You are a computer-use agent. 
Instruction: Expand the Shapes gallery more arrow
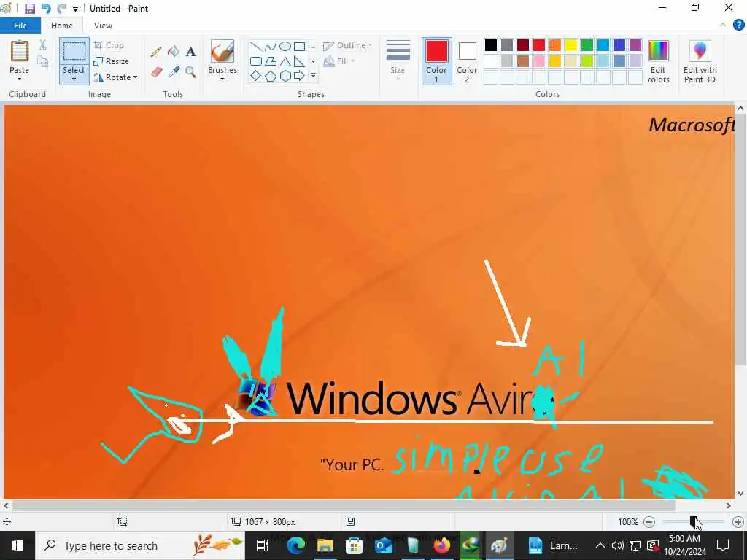click(x=314, y=76)
